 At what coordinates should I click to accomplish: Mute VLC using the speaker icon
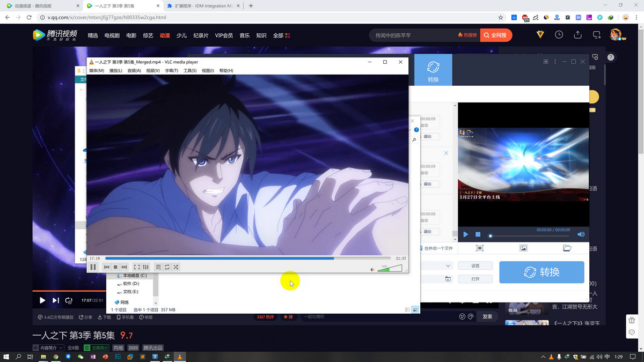pyautogui.click(x=372, y=269)
